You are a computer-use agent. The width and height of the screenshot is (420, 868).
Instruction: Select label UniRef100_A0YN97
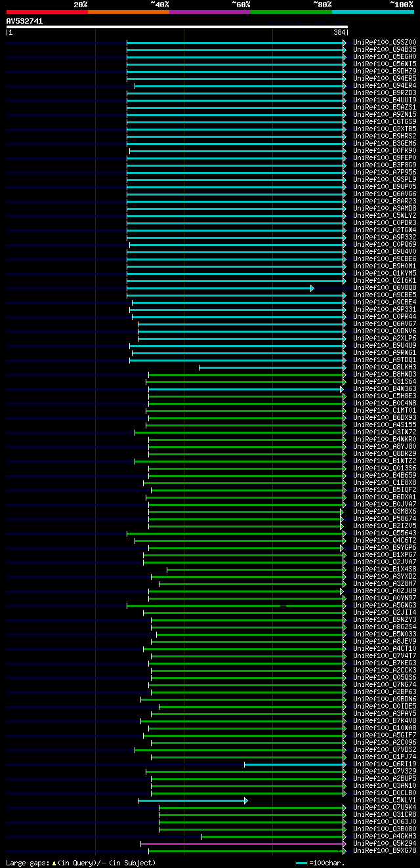click(x=385, y=598)
